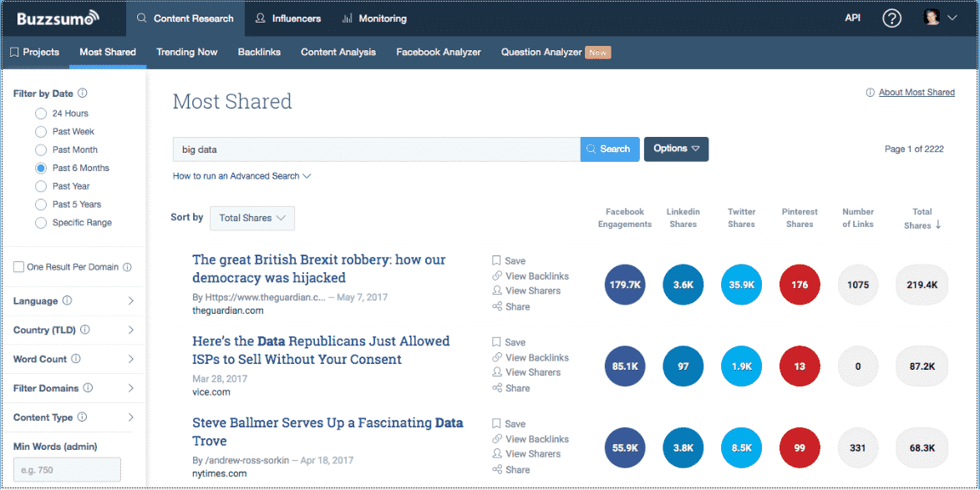Click the Facebook Engagements 179.7K bubble
This screenshot has height=490, width=980.
pos(624,285)
